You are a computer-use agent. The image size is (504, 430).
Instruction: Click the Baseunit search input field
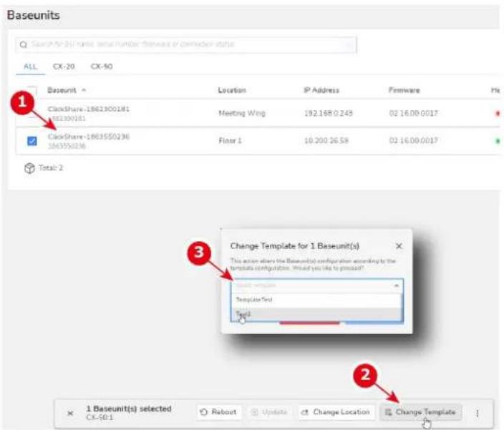coord(186,44)
